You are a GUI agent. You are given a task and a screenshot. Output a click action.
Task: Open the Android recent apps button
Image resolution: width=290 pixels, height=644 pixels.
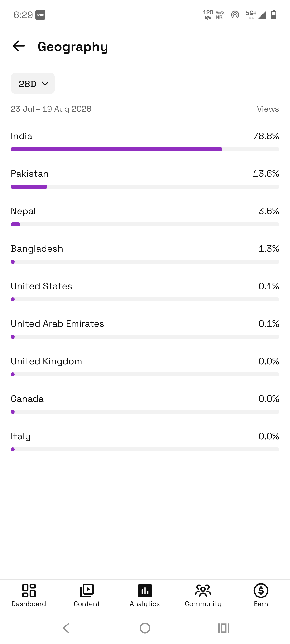[223, 628]
